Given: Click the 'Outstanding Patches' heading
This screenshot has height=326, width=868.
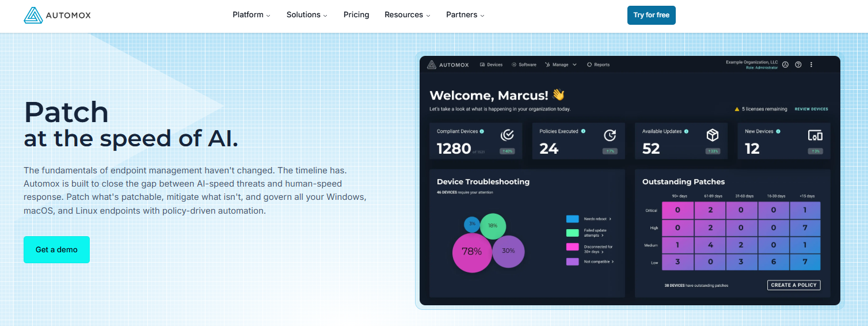Looking at the screenshot, I should point(683,181).
